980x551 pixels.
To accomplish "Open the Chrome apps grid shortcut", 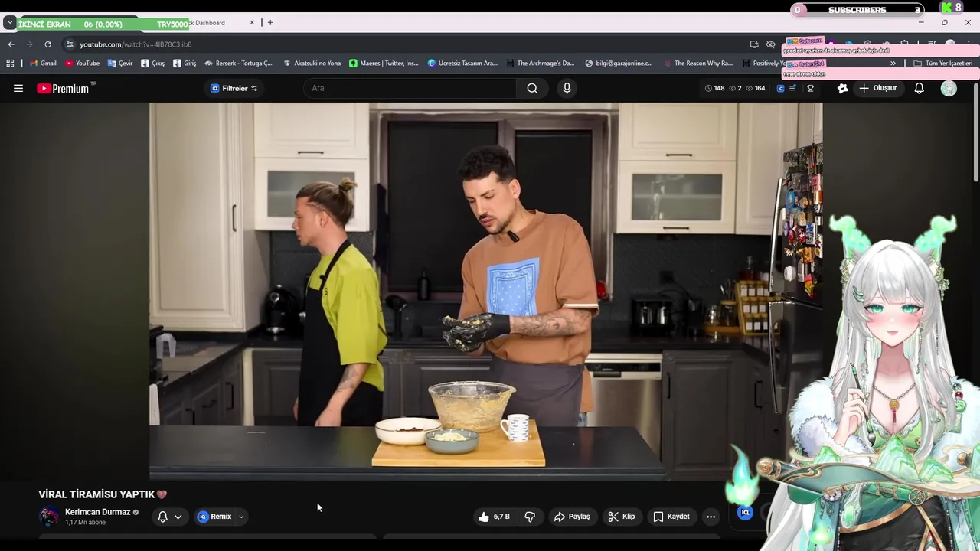I will coord(10,64).
